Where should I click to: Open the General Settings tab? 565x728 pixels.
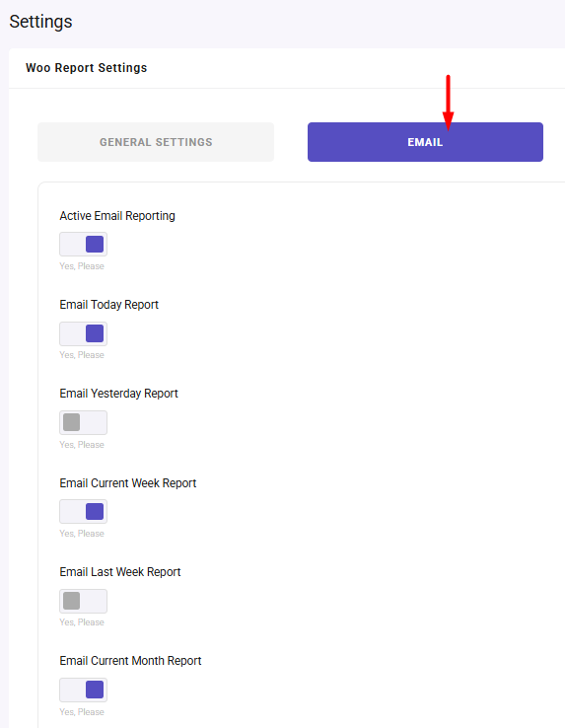point(156,142)
